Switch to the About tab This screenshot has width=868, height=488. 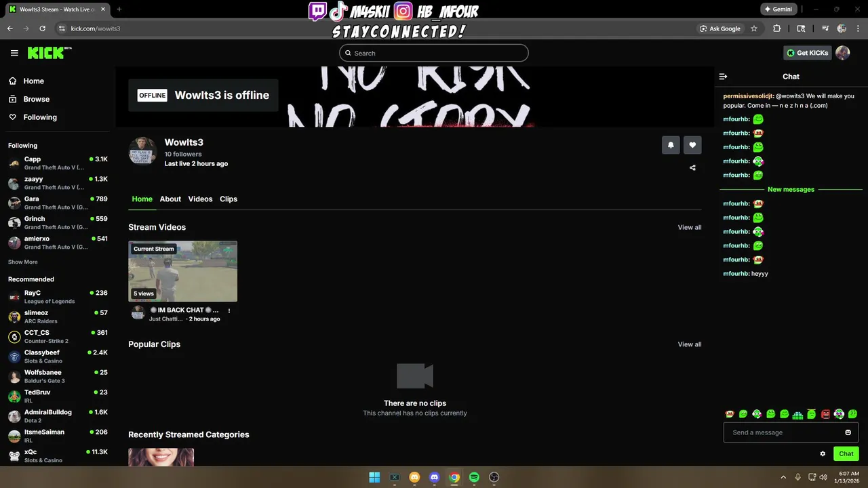click(x=170, y=199)
